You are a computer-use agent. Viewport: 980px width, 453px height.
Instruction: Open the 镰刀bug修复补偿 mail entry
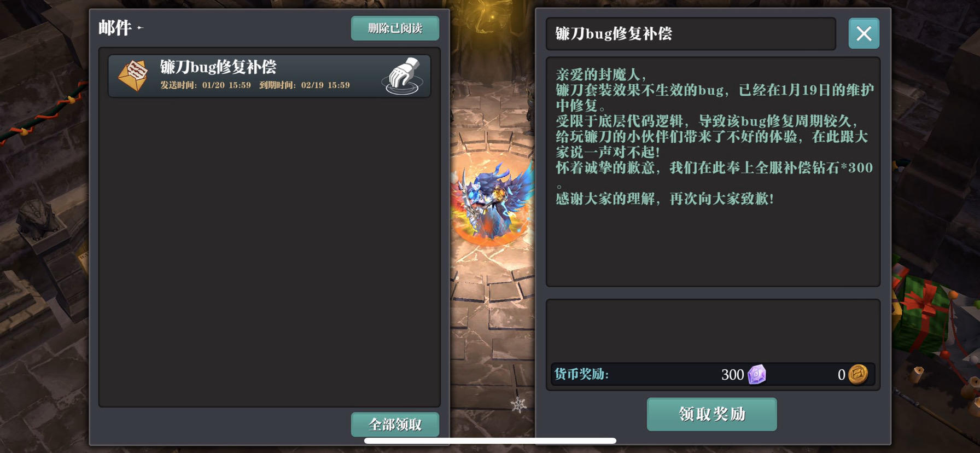269,76
